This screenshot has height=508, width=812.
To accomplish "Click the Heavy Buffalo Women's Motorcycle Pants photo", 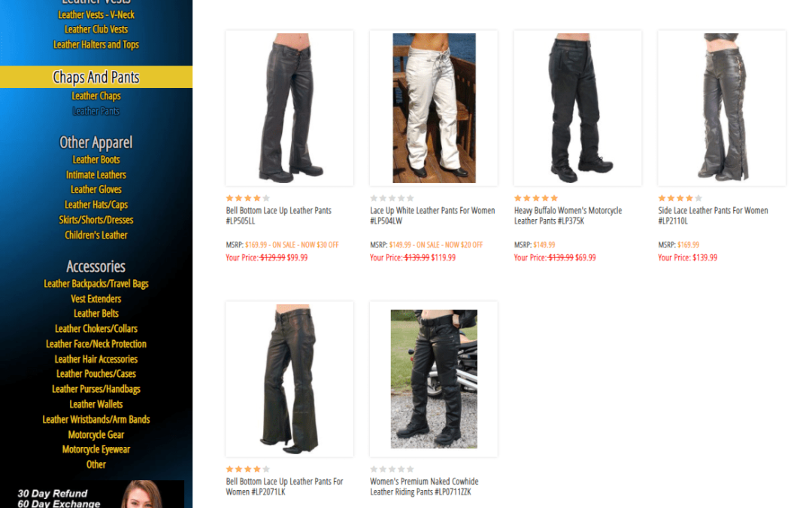I will point(577,108).
